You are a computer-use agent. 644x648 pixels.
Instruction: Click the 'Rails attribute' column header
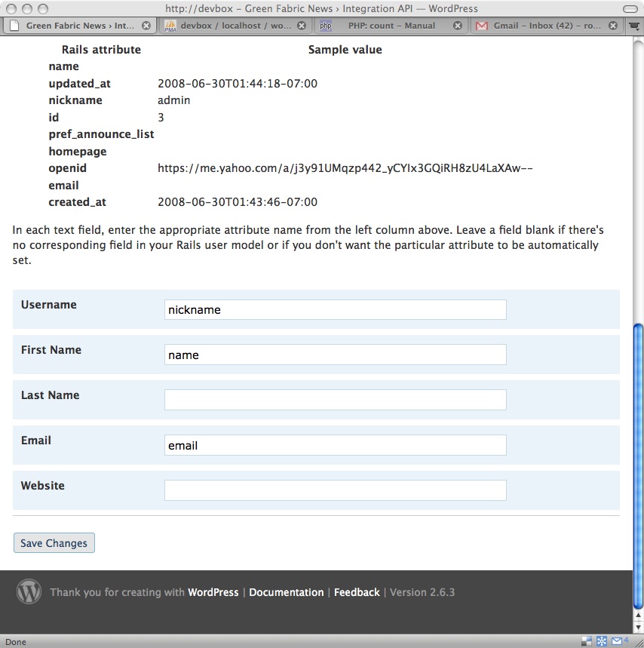(101, 50)
